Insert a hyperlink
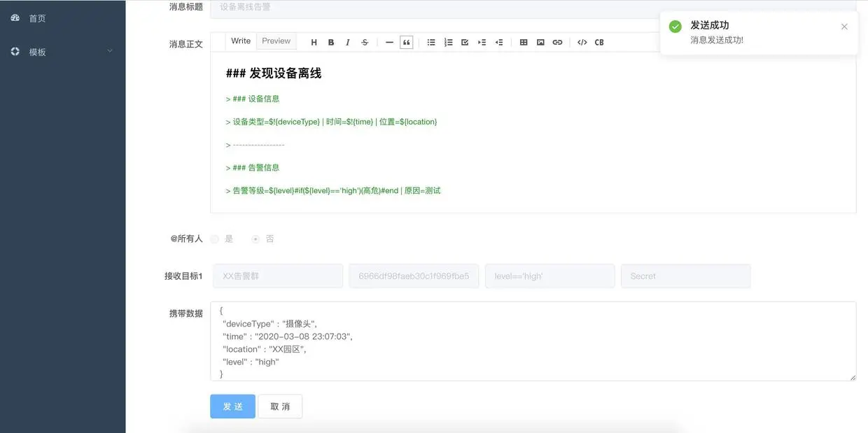 [557, 43]
